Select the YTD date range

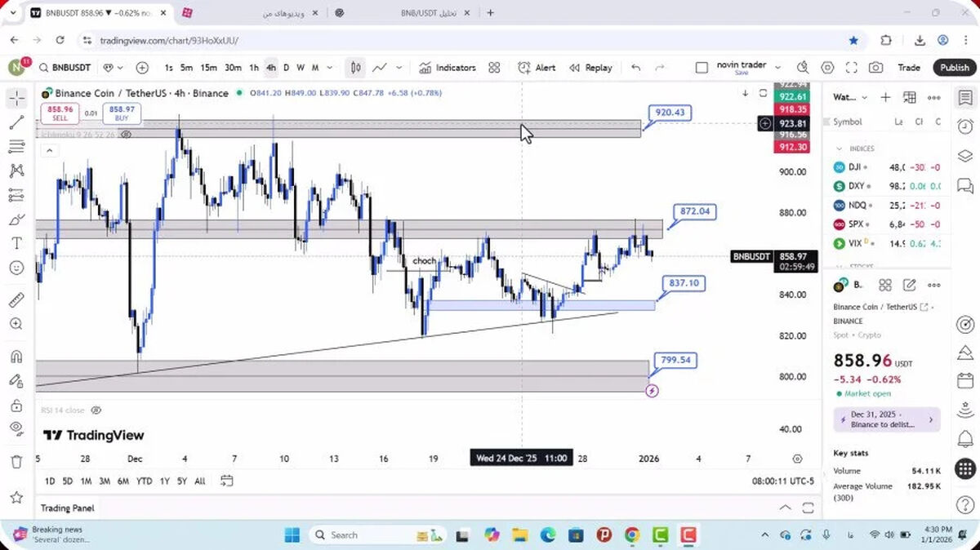[x=145, y=481]
